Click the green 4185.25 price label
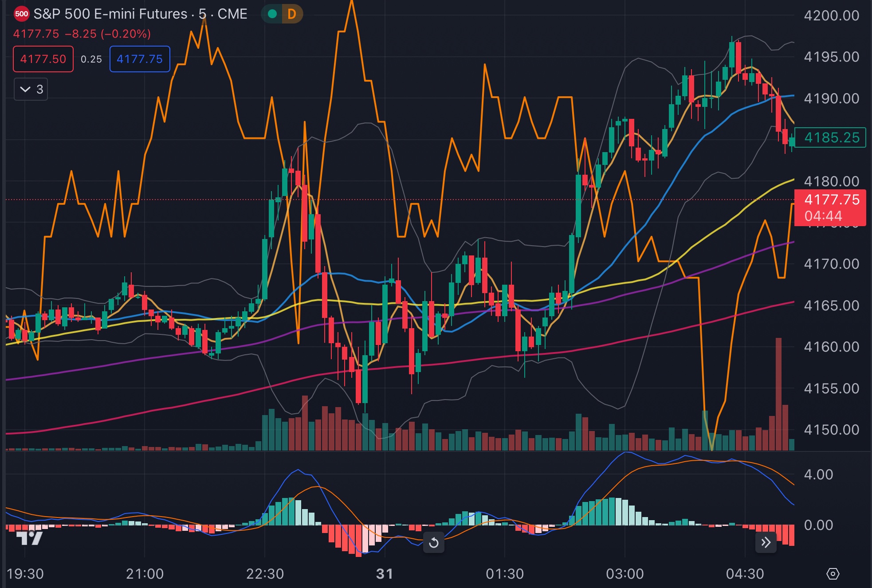872x588 pixels. pyautogui.click(x=831, y=137)
